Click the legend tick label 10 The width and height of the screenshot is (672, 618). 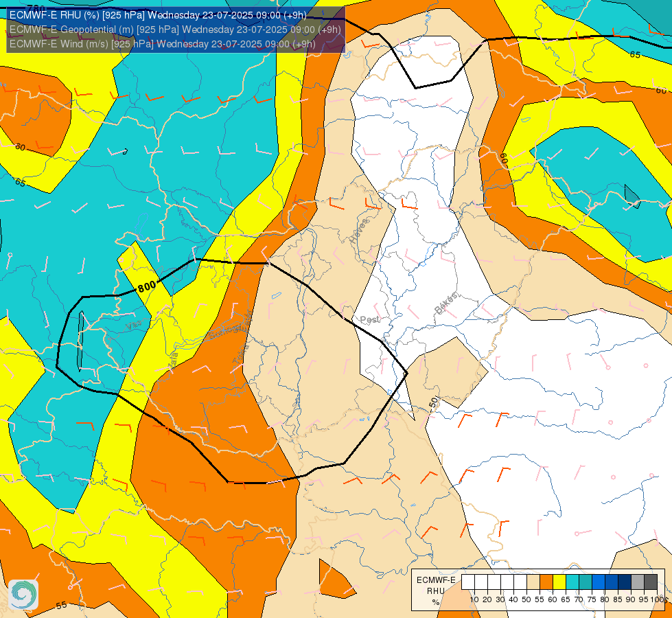(474, 600)
